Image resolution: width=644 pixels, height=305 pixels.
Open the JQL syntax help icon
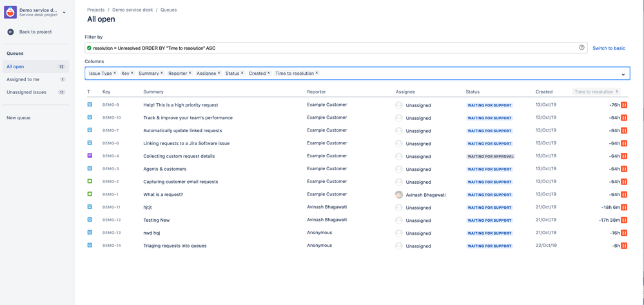coord(581,48)
